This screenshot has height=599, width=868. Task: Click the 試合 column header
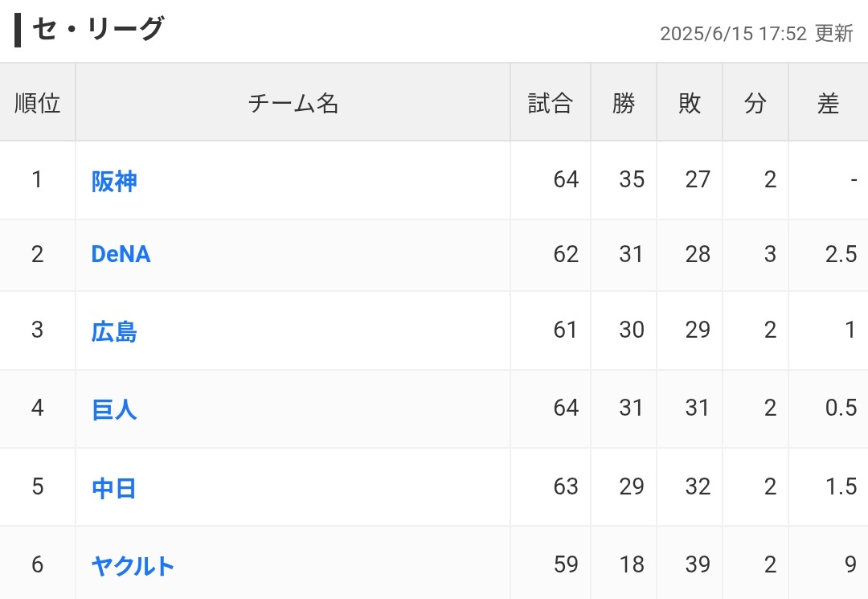tap(551, 103)
